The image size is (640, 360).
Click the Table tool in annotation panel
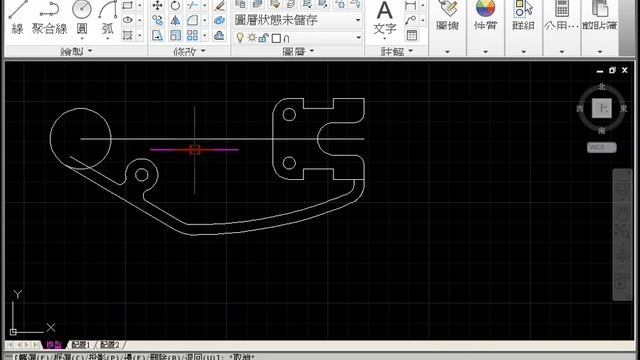tap(412, 35)
